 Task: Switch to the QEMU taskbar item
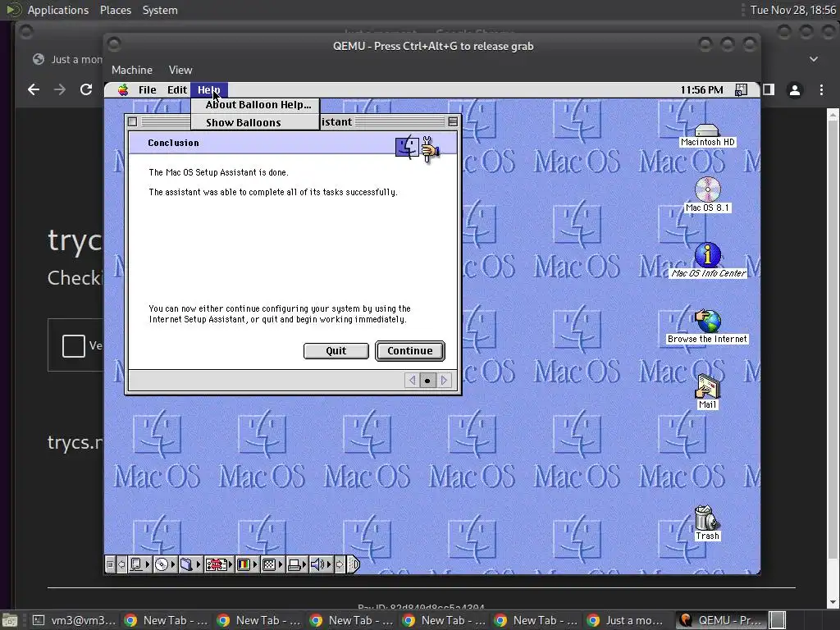pos(721,620)
